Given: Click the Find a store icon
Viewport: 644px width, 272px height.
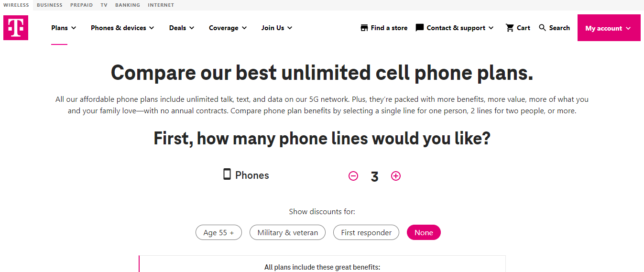Looking at the screenshot, I should [x=364, y=28].
